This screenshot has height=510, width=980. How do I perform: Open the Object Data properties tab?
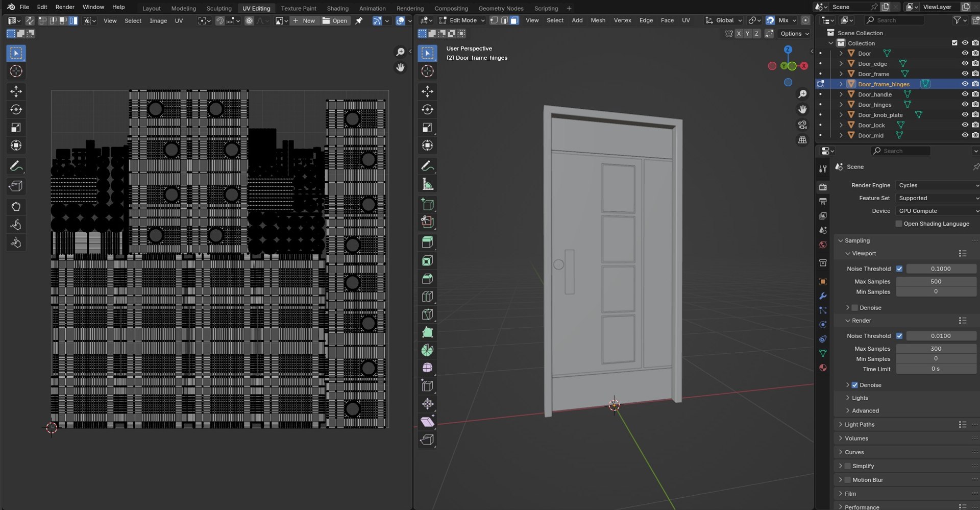823,353
